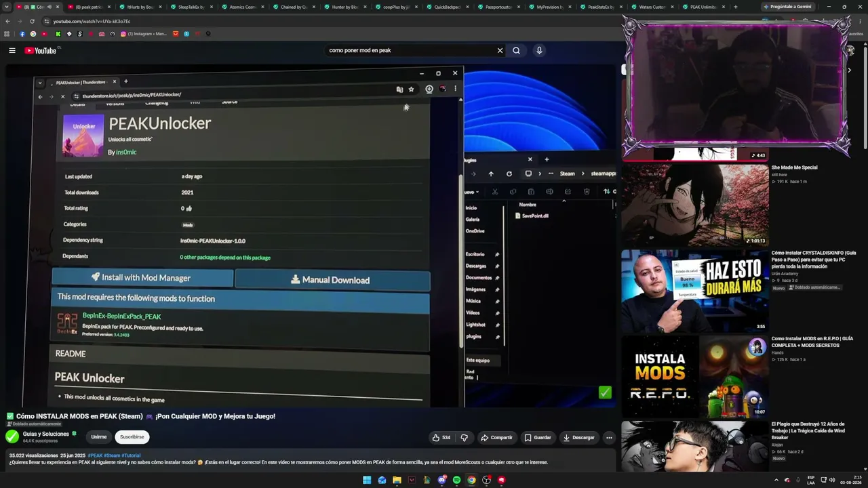
Task: Reload the YouTube page
Action: click(x=32, y=21)
